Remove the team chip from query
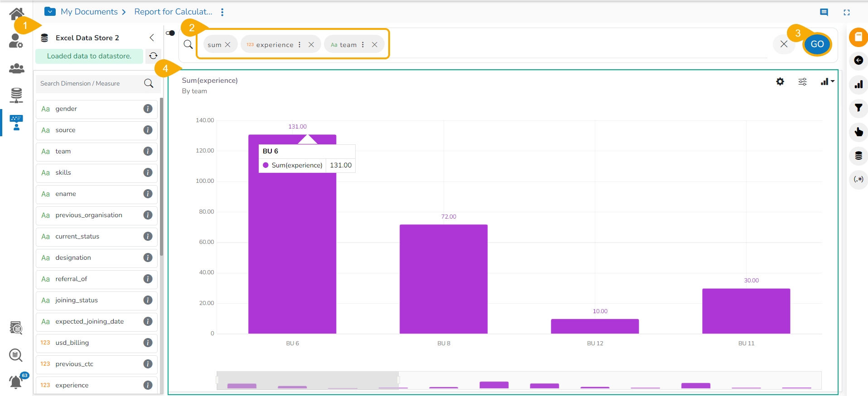 point(375,44)
